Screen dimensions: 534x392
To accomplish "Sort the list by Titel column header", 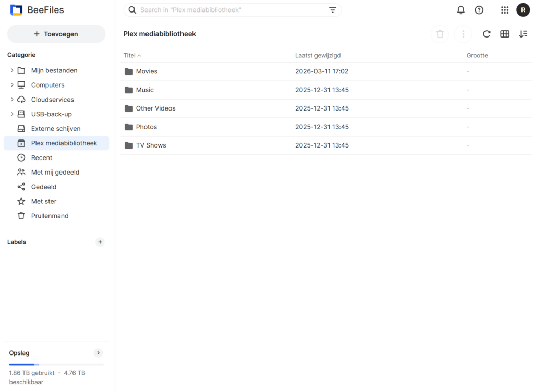I will pyautogui.click(x=129, y=55).
